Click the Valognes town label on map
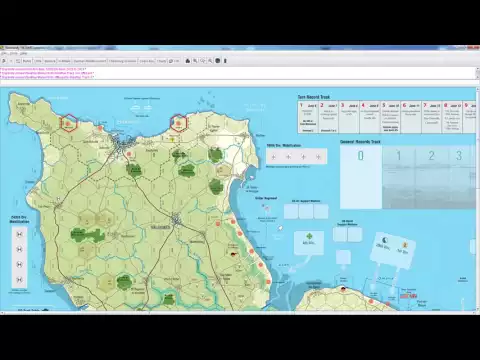480x360 pixels. pyautogui.click(x=160, y=227)
